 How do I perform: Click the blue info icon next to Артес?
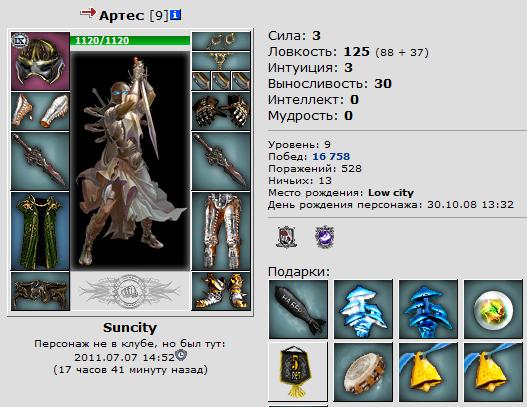(175, 15)
